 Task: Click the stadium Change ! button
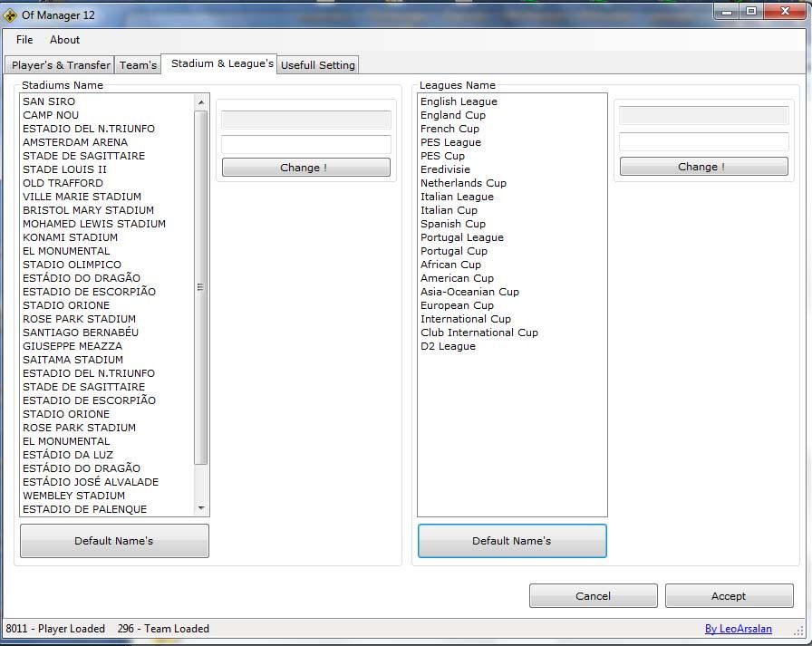pyautogui.click(x=305, y=168)
